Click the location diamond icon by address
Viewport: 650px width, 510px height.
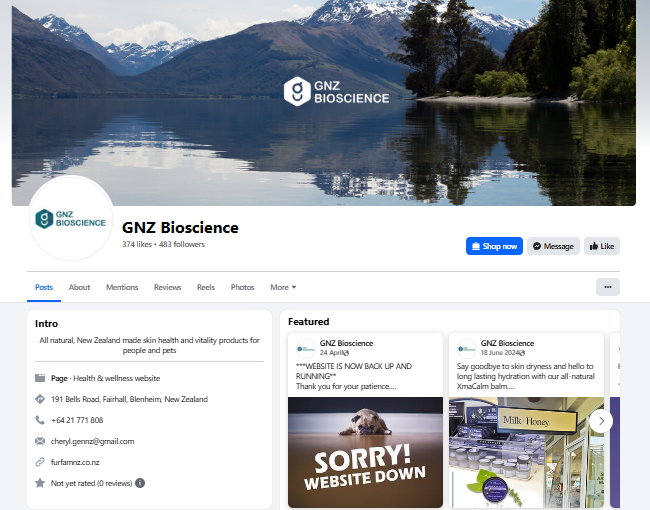[x=40, y=399]
